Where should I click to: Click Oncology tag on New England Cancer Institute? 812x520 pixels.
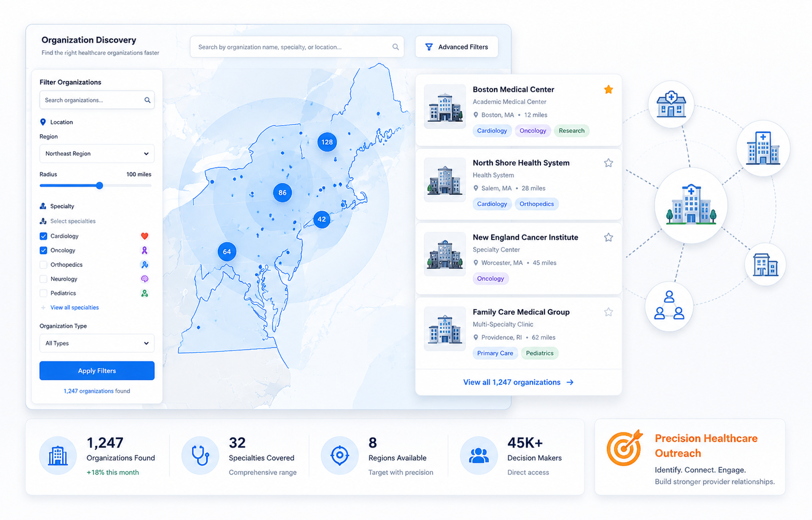tap(491, 279)
